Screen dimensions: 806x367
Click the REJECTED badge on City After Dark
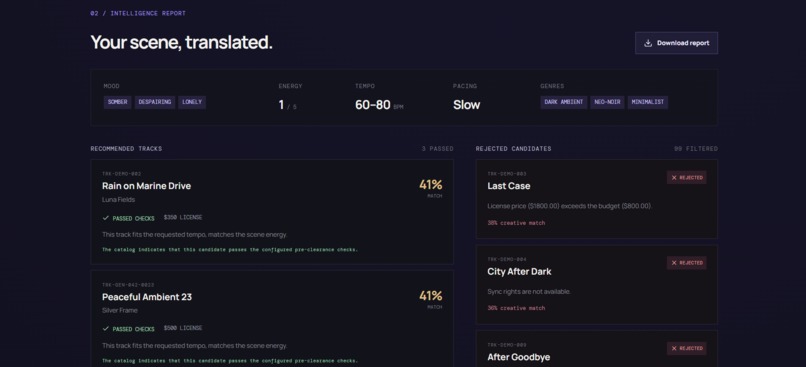pyautogui.click(x=687, y=263)
